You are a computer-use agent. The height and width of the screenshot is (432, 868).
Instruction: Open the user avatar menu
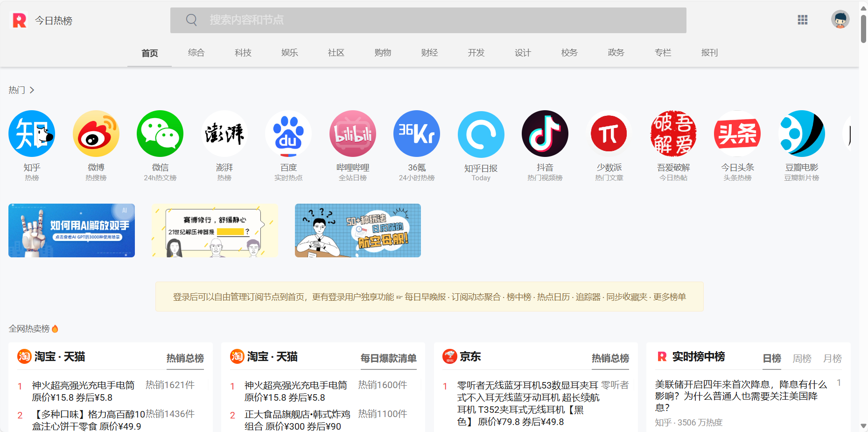coord(840,20)
